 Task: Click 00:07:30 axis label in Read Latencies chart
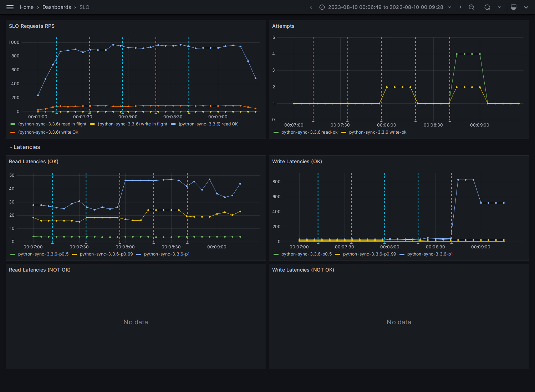(79, 247)
